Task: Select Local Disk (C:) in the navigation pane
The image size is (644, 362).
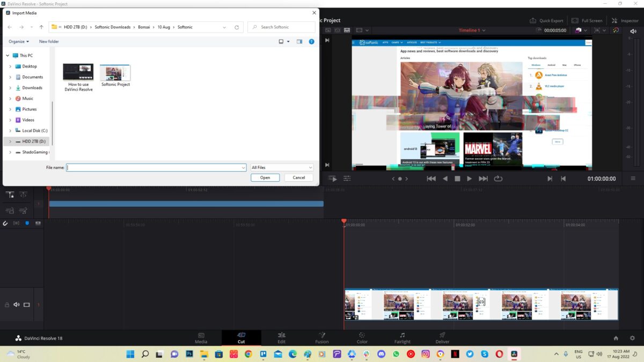Action: tap(35, 131)
